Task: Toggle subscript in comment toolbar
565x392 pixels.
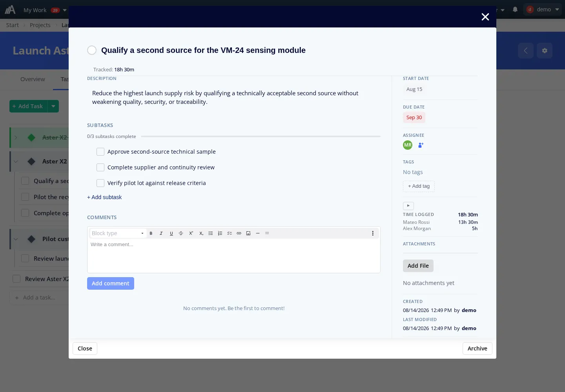Action: (x=201, y=233)
